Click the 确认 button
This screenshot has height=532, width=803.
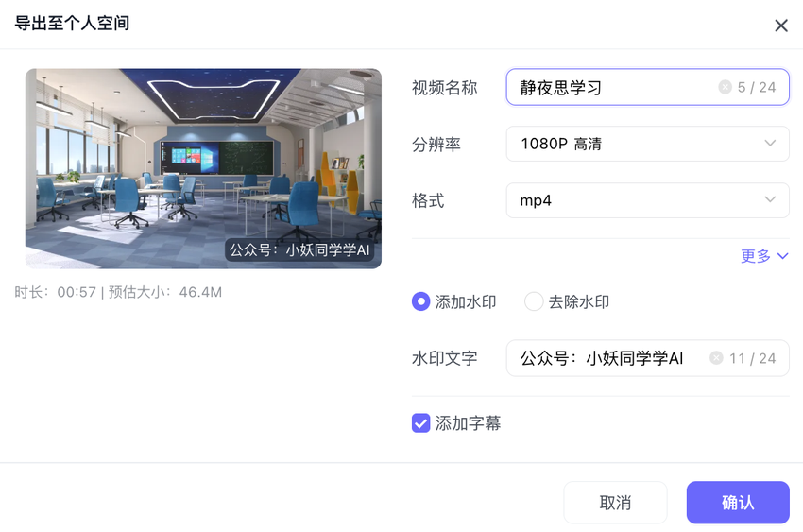tap(738, 503)
